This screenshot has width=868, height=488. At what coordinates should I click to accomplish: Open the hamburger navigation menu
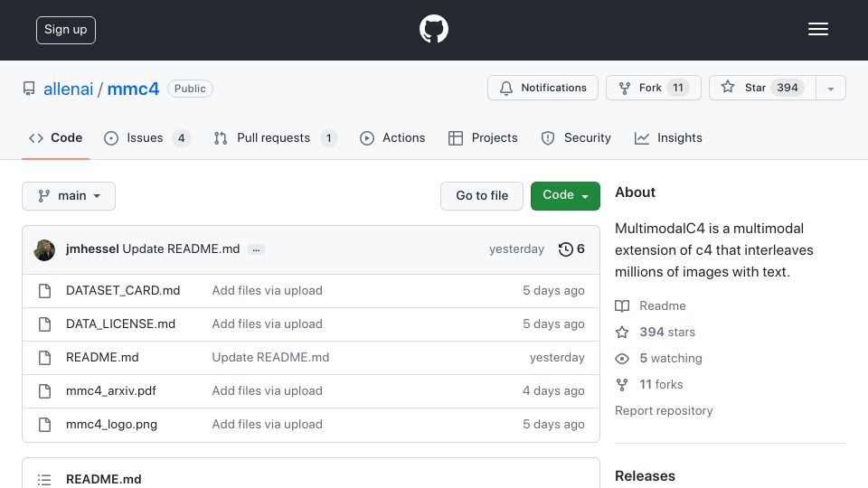coord(817,29)
